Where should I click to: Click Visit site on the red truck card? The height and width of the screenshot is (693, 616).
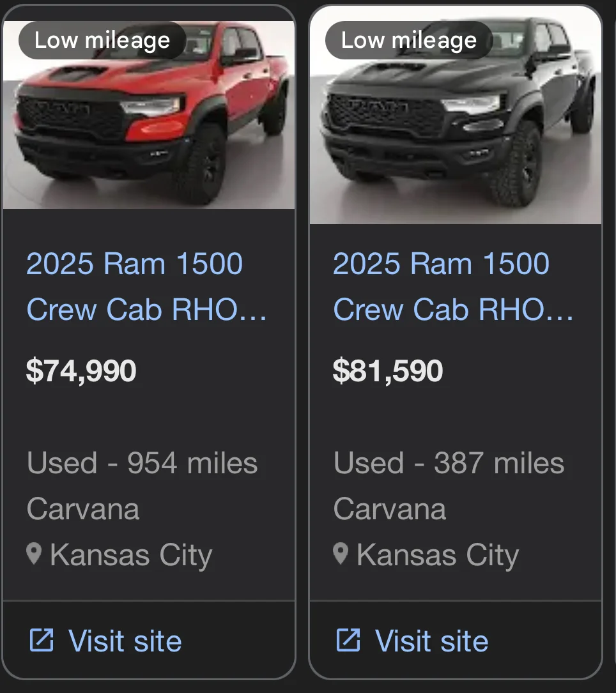click(105, 641)
